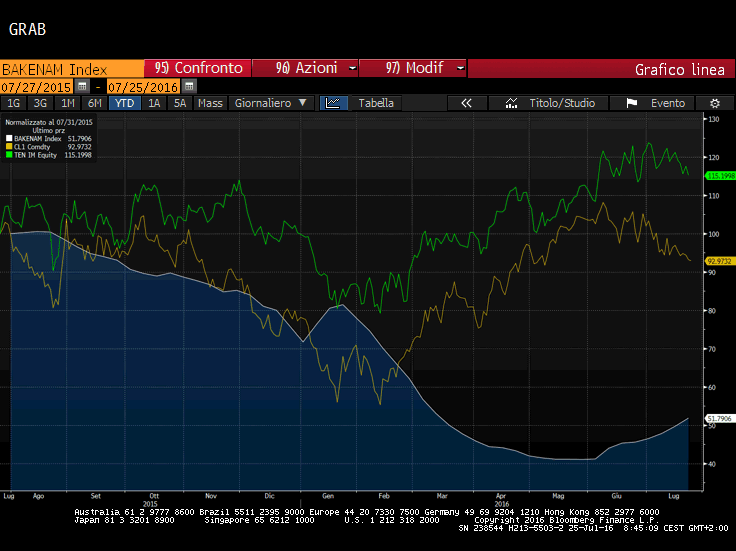Select the 5A time range
The image size is (736, 551).
point(180,103)
